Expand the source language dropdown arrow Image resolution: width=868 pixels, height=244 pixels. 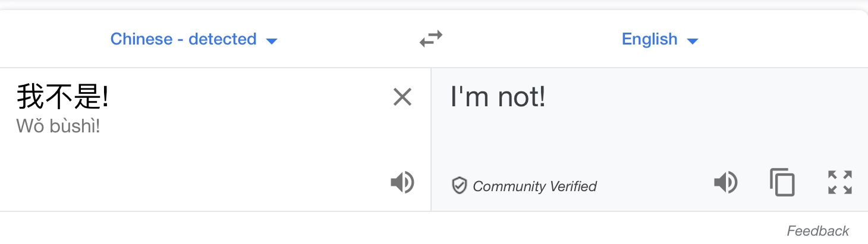[x=272, y=41]
